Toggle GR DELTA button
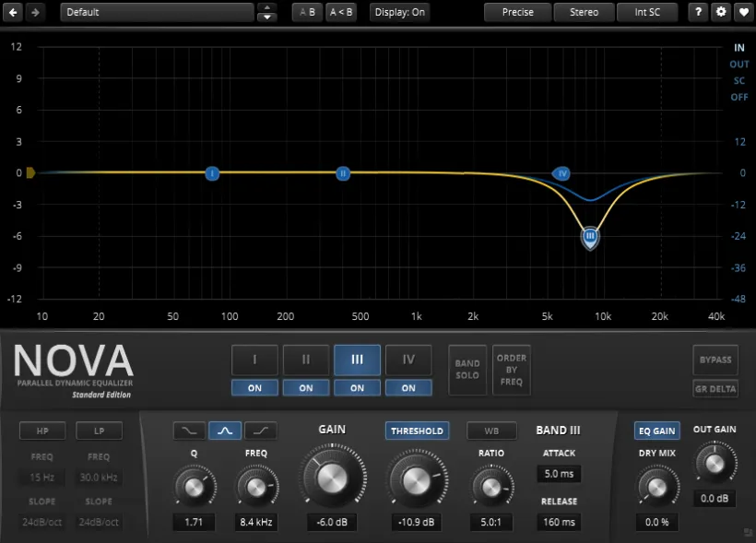 [x=715, y=389]
